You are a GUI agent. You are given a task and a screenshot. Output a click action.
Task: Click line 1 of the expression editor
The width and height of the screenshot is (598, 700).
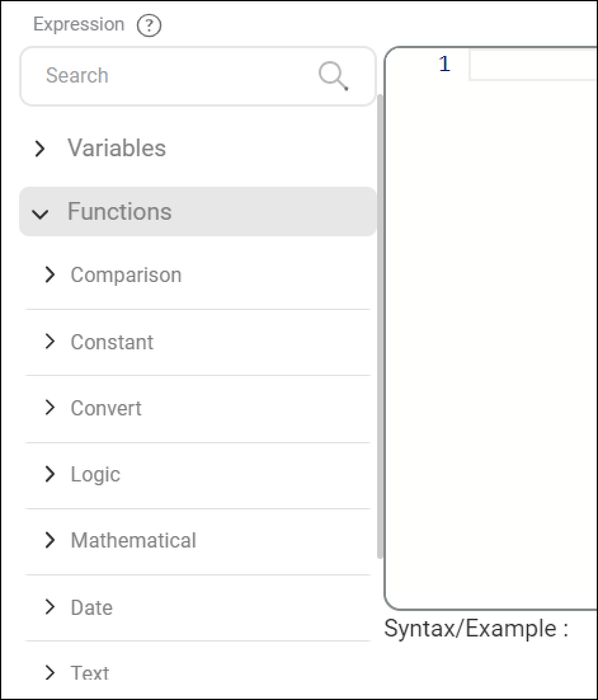[533, 65]
